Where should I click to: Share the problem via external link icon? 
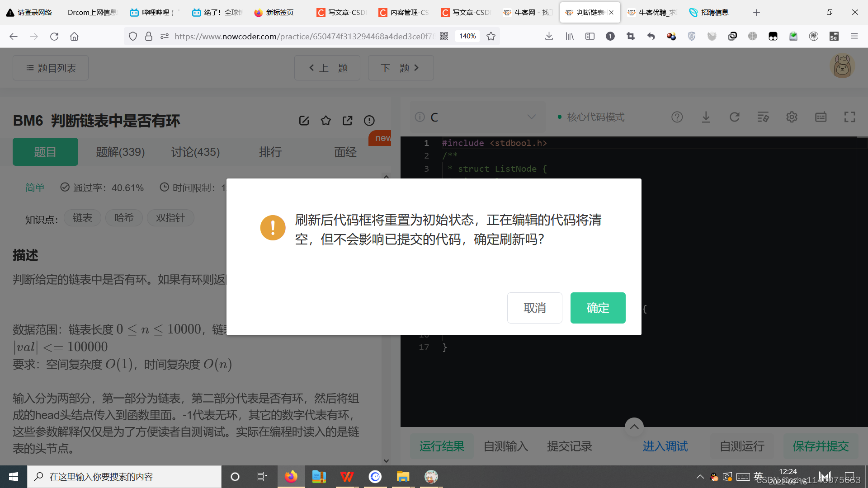347,121
